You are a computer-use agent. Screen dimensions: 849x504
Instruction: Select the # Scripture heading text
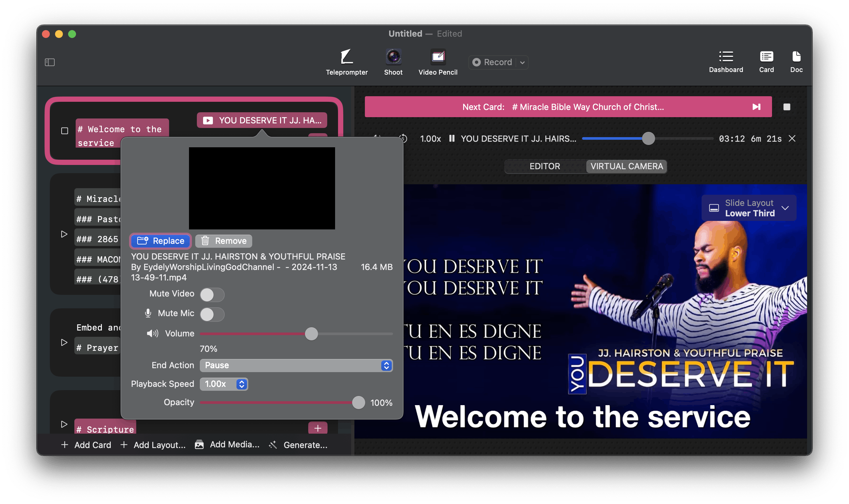pos(105,429)
